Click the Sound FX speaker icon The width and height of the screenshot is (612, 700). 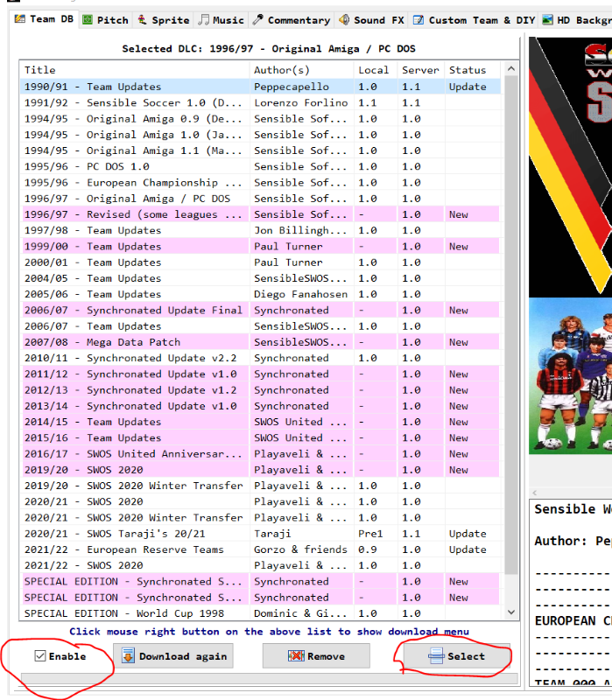(x=344, y=19)
